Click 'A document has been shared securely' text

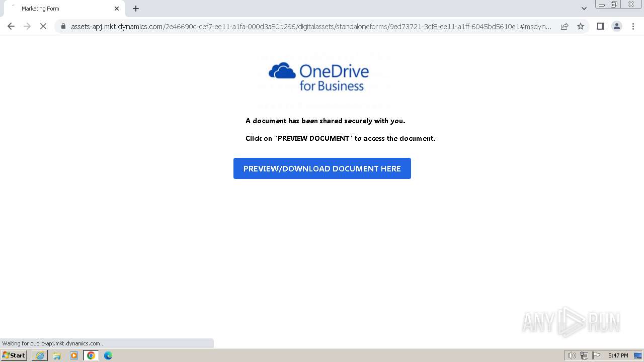[326, 121]
